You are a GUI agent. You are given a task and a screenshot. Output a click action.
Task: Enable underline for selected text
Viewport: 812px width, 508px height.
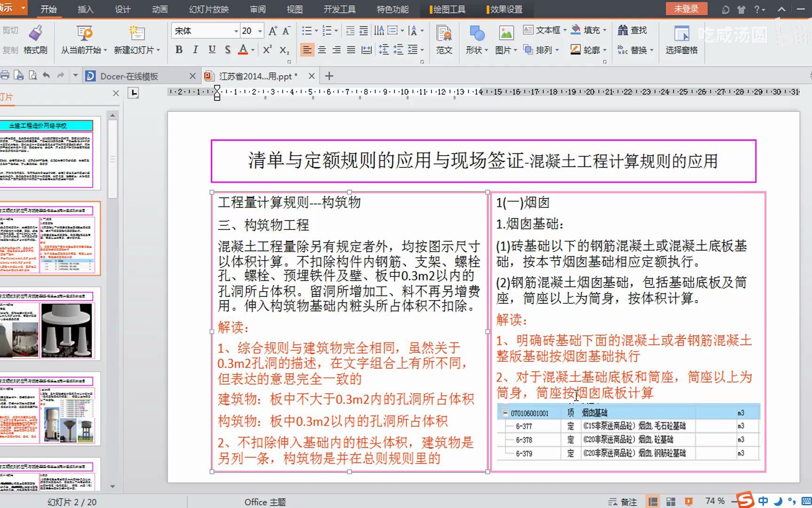click(211, 49)
